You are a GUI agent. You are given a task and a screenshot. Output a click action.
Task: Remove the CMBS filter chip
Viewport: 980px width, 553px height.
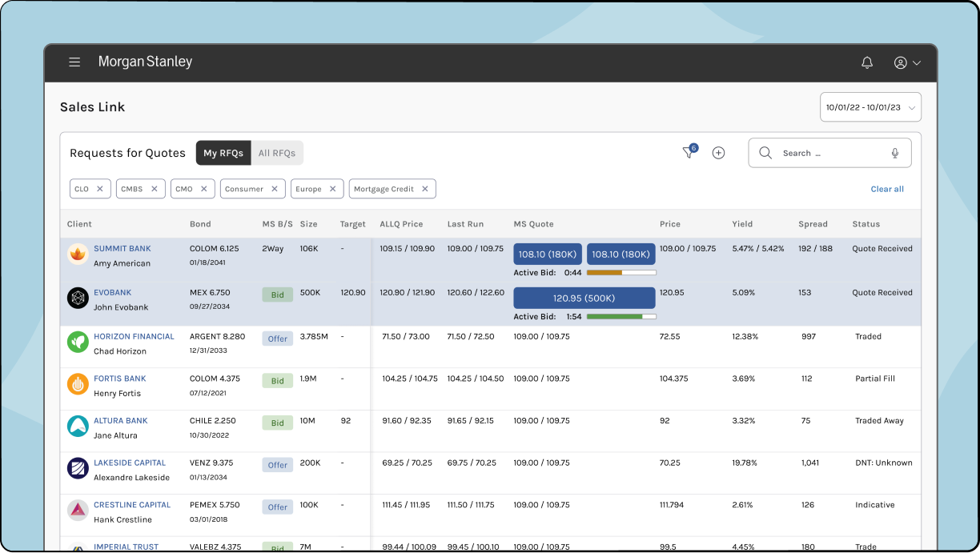pyautogui.click(x=155, y=189)
